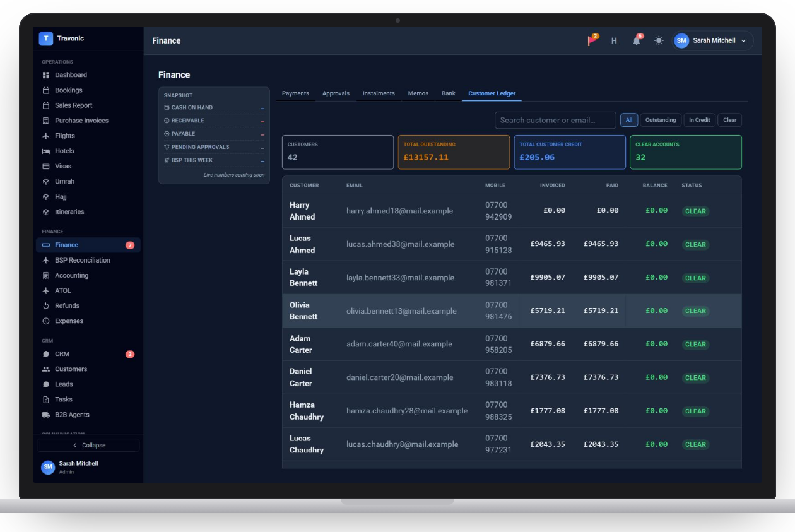Click the Hajj cube icon
This screenshot has height=532, width=795.
tap(46, 196)
